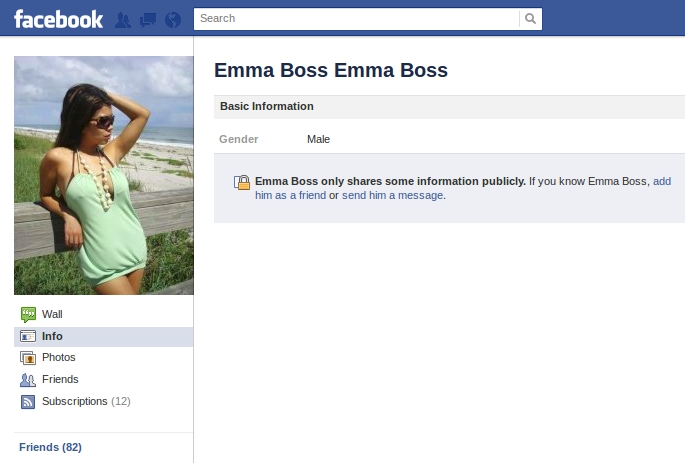Click the search magnifier button

pos(530,19)
